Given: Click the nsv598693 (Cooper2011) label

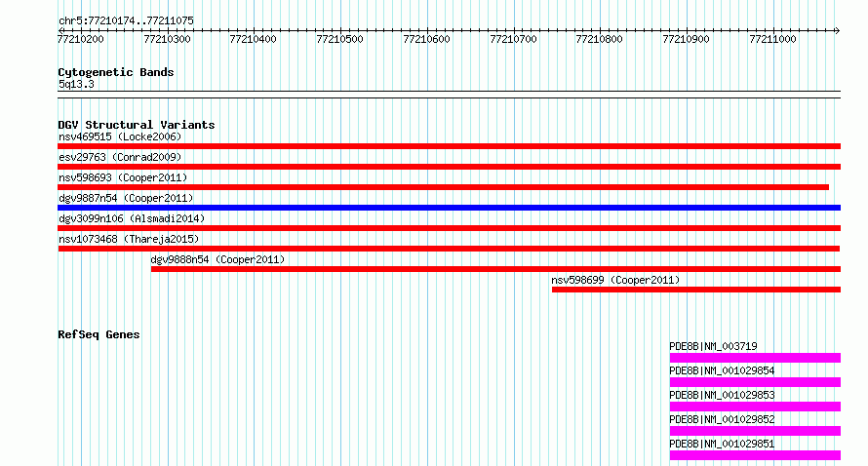Looking at the screenshot, I should (123, 177).
